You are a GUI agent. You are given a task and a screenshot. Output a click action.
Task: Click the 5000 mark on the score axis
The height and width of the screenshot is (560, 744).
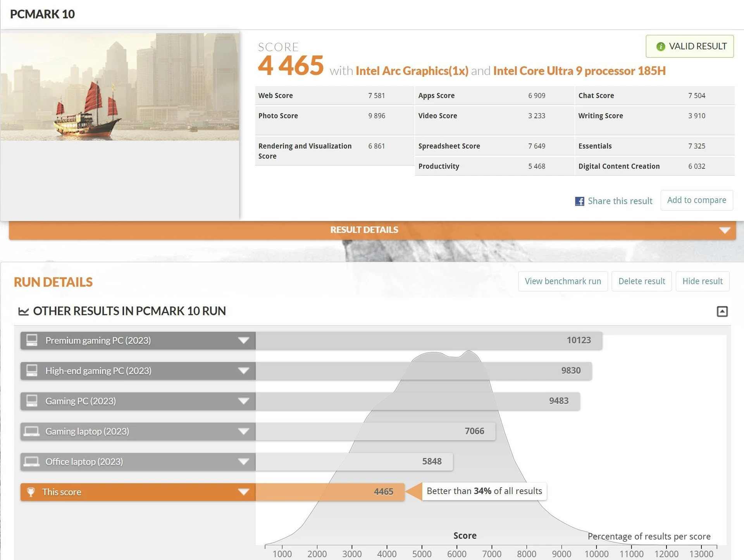422,554
